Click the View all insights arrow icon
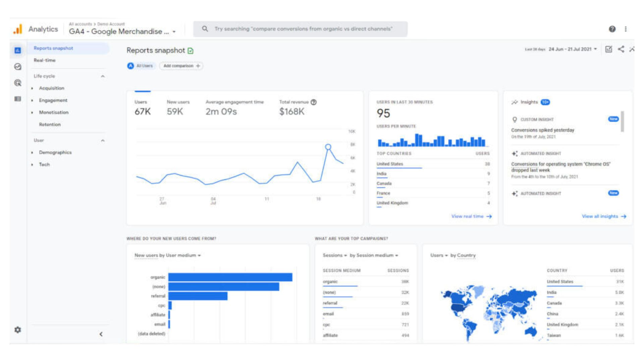This screenshot has width=644, height=362. point(624,217)
